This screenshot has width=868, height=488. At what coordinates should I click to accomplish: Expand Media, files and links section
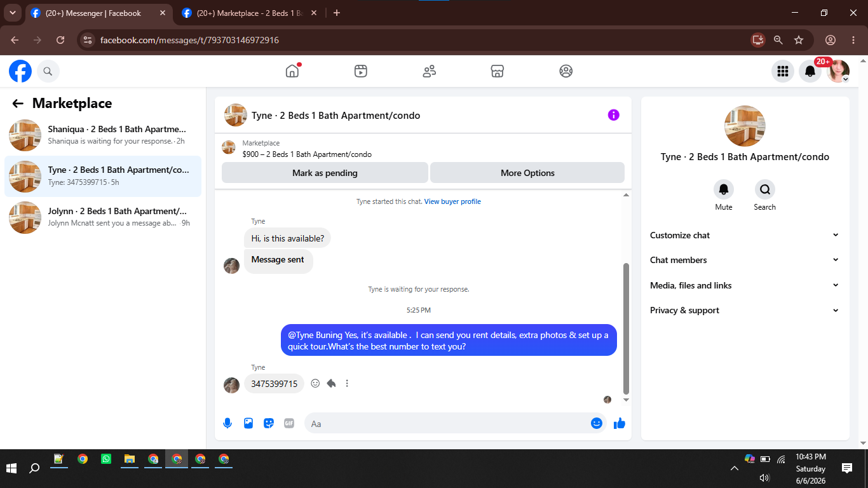(745, 285)
